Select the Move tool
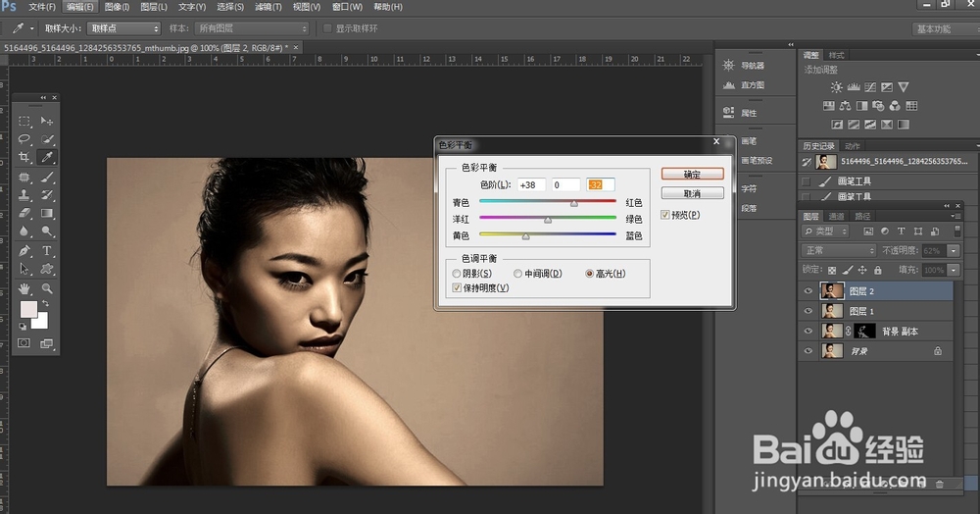Screen dimensions: 980x514 click(x=47, y=121)
